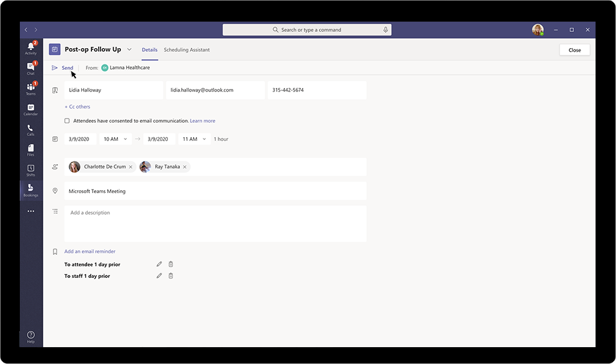The width and height of the screenshot is (616, 364).
Task: Open the Calls panel
Action: point(31,130)
